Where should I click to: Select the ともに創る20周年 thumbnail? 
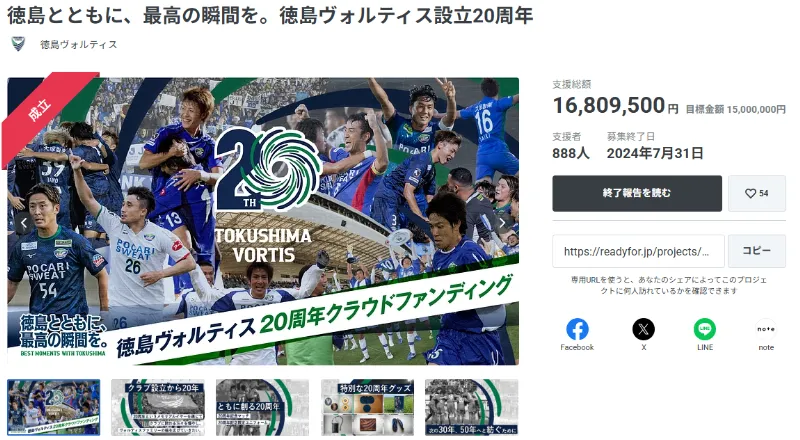pos(262,407)
